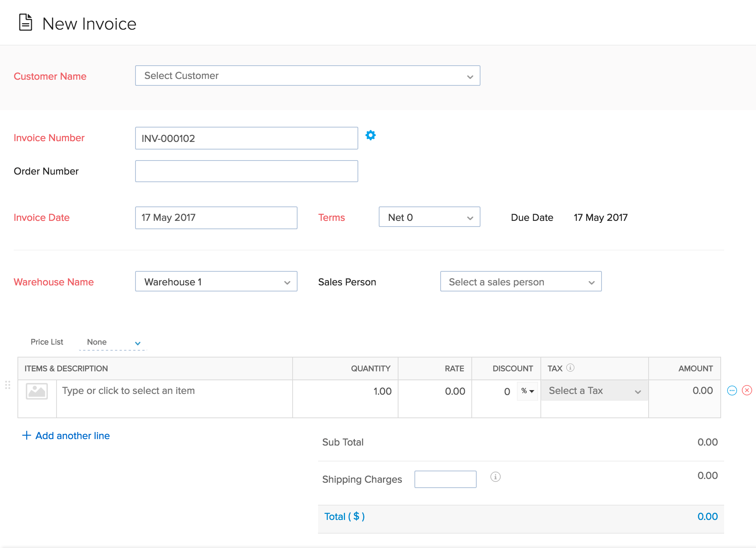Click the Invoice Number input field
This screenshot has width=756, height=548.
(x=246, y=139)
